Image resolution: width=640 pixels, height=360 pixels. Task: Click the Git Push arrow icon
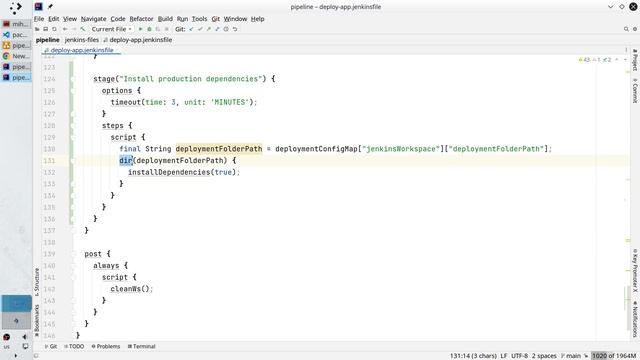[x=209, y=29]
